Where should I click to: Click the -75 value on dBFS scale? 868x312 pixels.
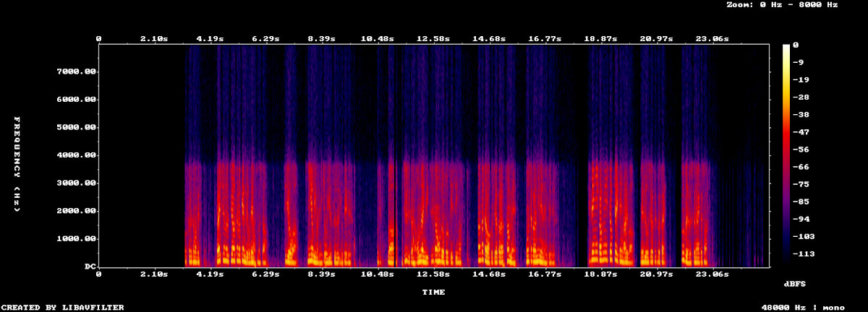pyautogui.click(x=801, y=184)
